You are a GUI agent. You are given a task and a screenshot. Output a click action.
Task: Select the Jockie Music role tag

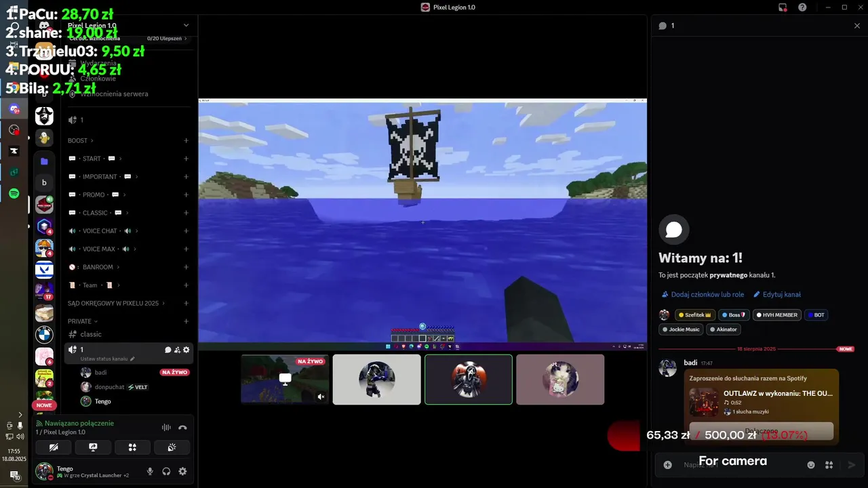(681, 329)
